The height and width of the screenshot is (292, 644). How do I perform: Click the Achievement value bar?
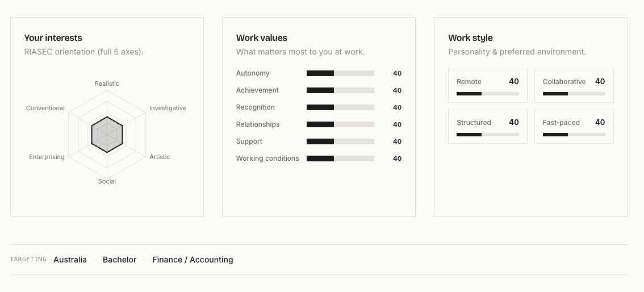(340, 90)
